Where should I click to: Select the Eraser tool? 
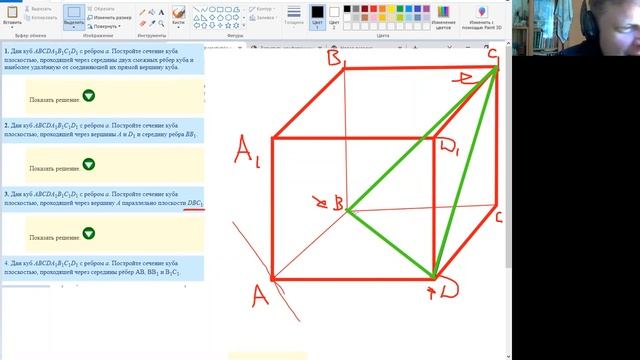pos(142,24)
